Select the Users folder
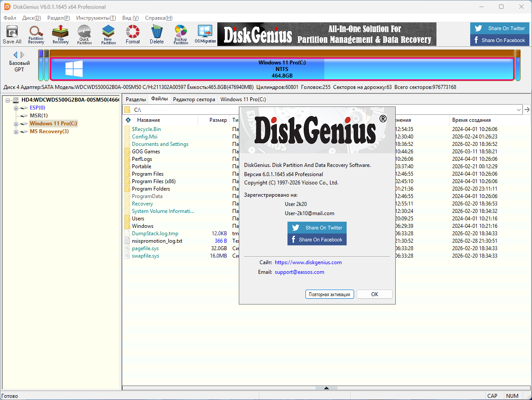Image resolution: width=532 pixels, height=400 pixels. pos(138,219)
